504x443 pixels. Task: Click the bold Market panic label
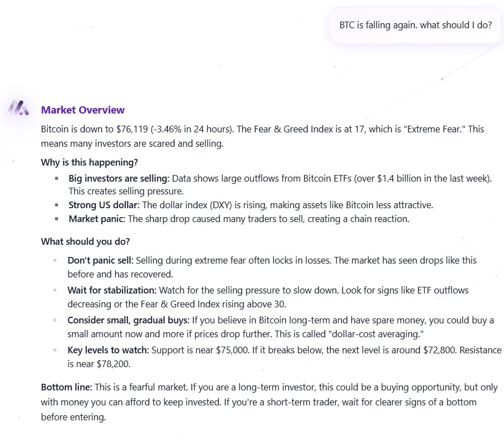96,219
